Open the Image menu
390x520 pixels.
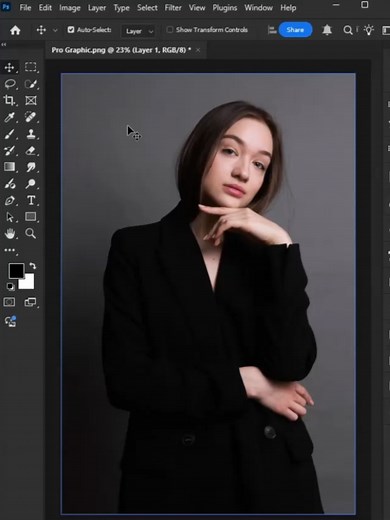pos(70,8)
